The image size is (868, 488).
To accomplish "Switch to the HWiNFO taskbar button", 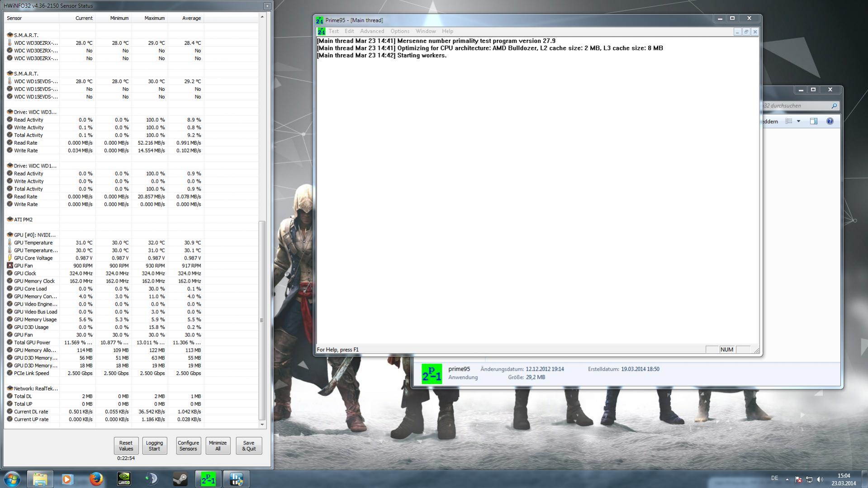I will pos(236,479).
